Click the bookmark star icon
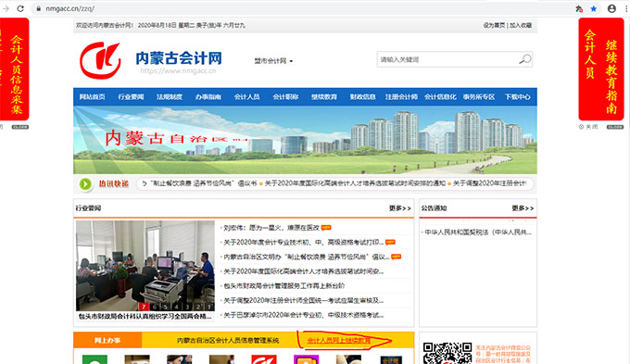Viewport: 630px width, 364px height. tap(594, 8)
